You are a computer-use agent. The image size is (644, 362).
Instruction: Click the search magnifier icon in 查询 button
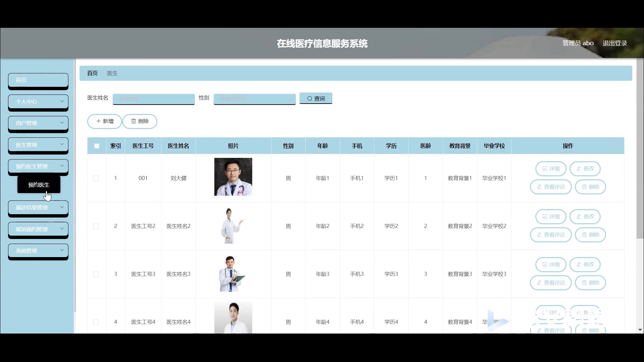pos(310,99)
